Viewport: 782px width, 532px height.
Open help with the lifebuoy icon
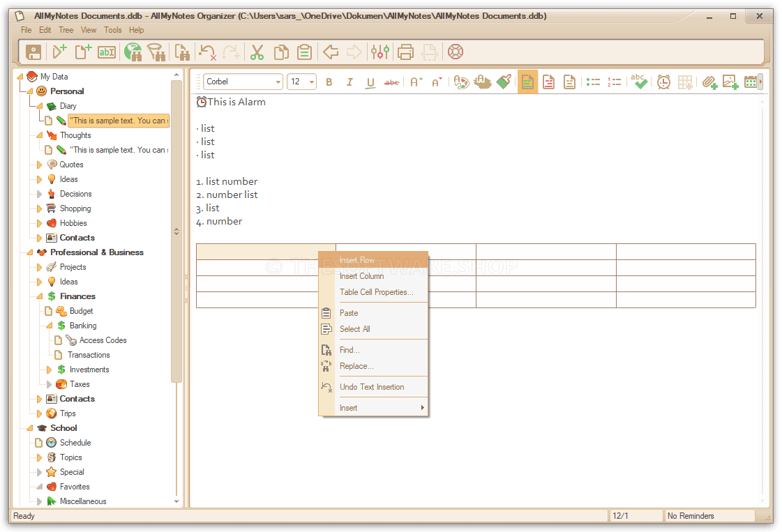pos(456,52)
